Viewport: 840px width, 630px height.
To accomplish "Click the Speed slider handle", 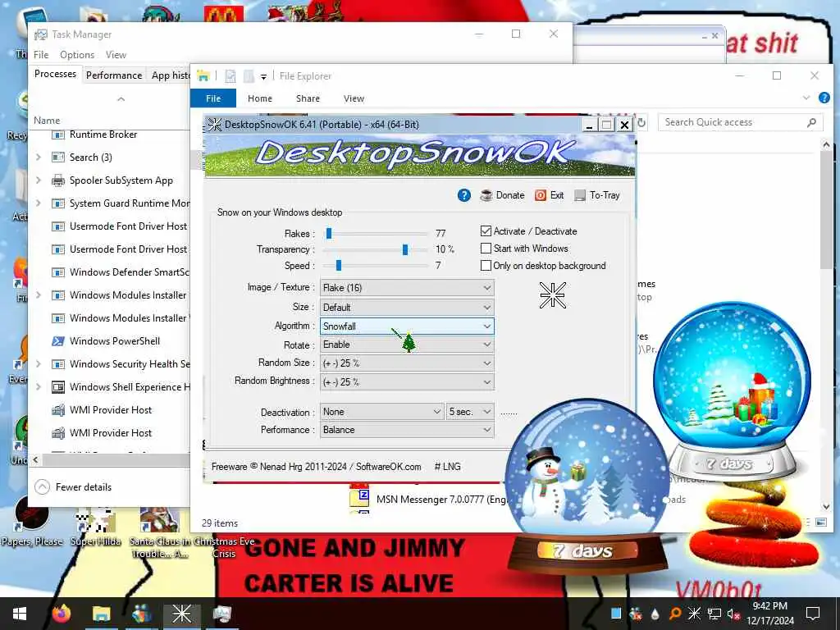I will pos(339,266).
